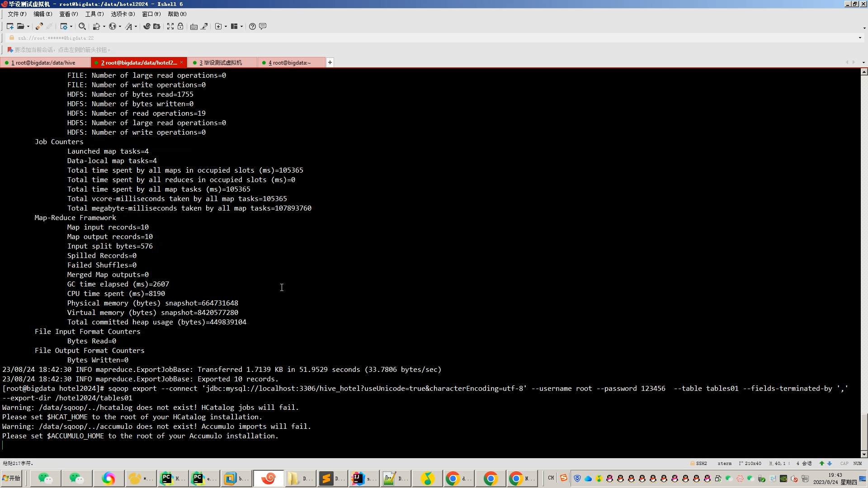
Task: Toggle full screen mode
Action: [170, 26]
